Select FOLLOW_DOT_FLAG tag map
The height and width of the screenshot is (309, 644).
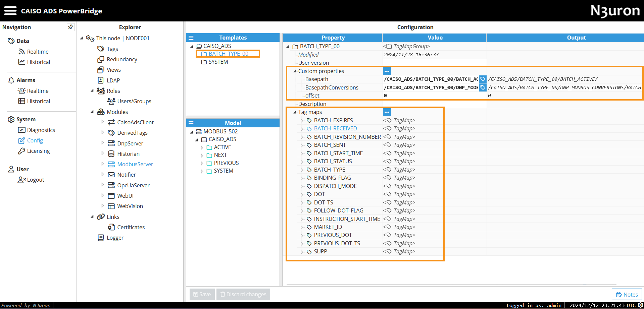(x=335, y=210)
